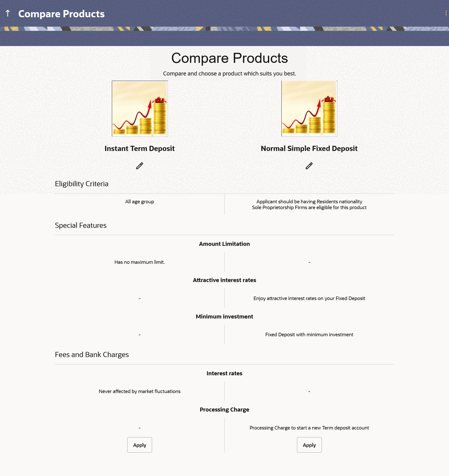Click the back arrow in the header
Viewport: 449px width, 476px height.
click(8, 13)
